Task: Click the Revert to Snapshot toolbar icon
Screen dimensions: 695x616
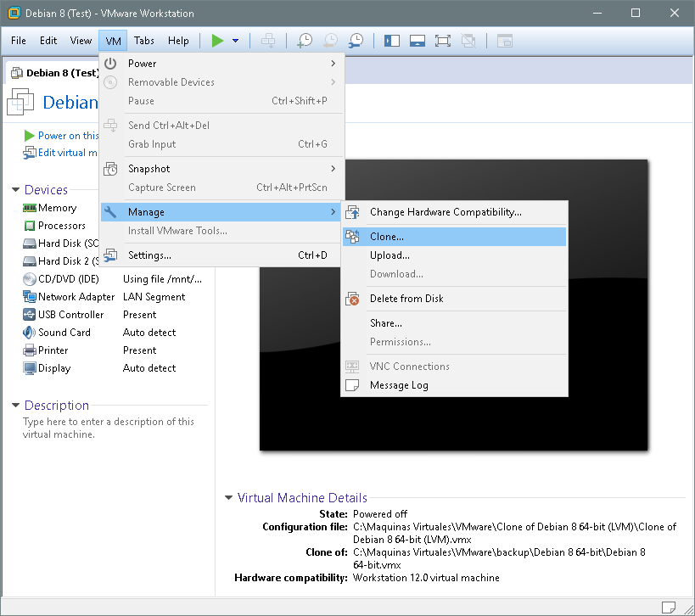Action: pos(330,41)
